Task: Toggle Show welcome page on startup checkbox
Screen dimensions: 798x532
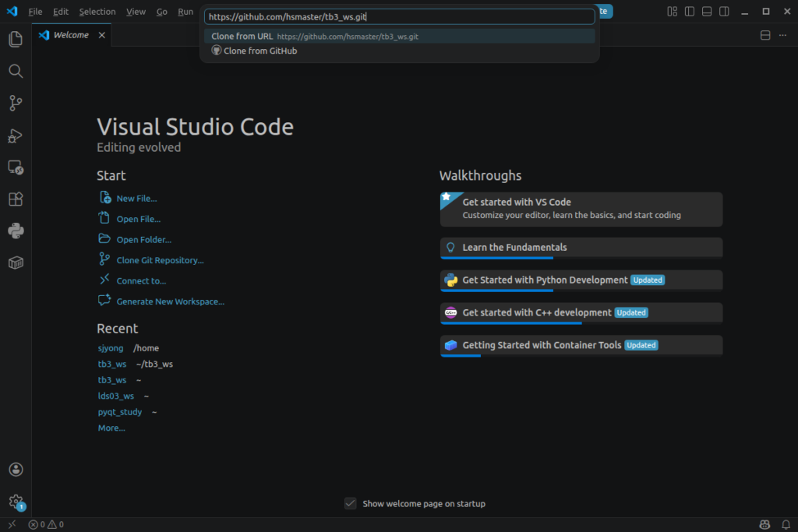Action: (350, 503)
